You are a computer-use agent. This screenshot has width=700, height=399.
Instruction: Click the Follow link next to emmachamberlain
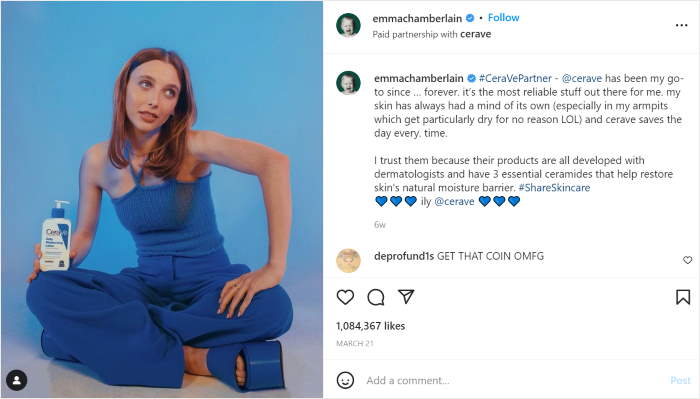point(504,18)
